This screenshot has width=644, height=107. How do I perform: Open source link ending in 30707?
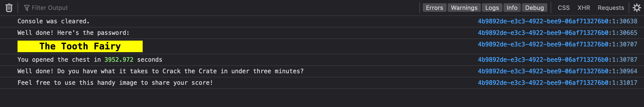click(557, 44)
